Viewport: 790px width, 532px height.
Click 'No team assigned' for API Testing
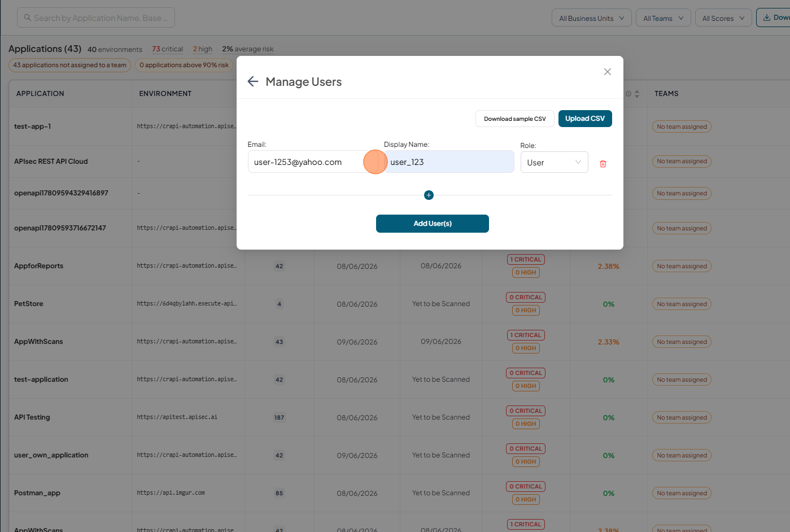coord(682,417)
